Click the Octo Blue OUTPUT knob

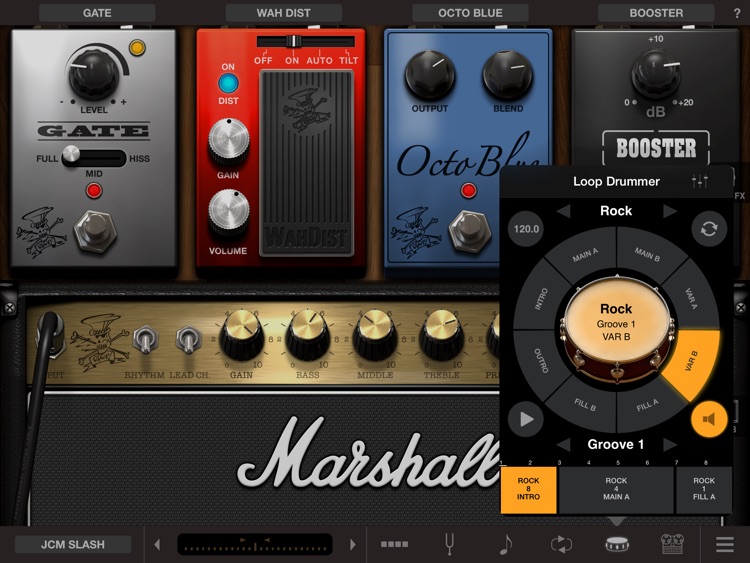tap(430, 75)
